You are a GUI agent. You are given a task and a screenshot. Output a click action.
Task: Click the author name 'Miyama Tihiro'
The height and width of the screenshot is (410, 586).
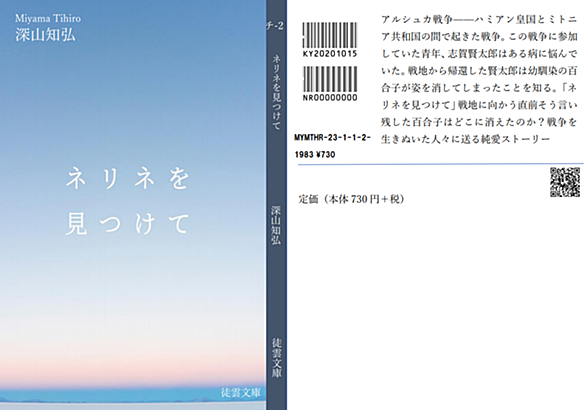click(48, 19)
